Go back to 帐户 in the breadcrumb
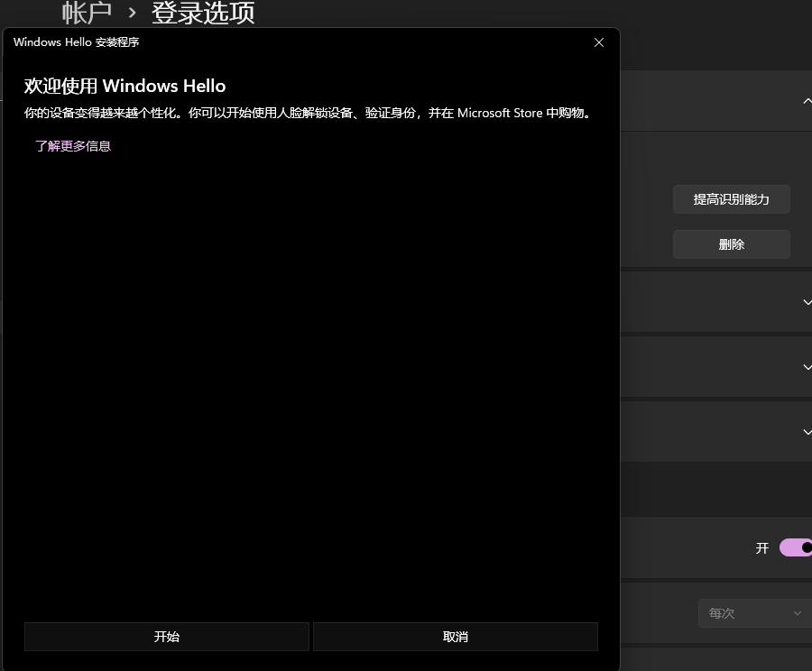 (x=87, y=13)
